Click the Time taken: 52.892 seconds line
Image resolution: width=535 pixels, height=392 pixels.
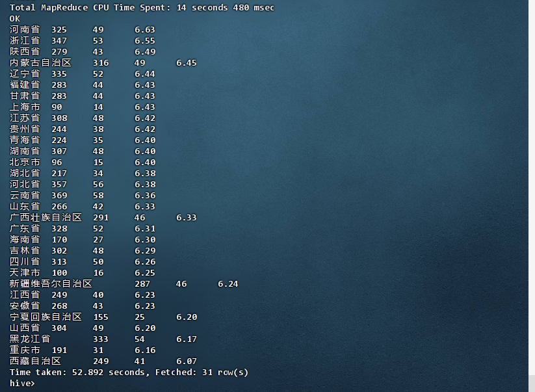click(x=129, y=372)
